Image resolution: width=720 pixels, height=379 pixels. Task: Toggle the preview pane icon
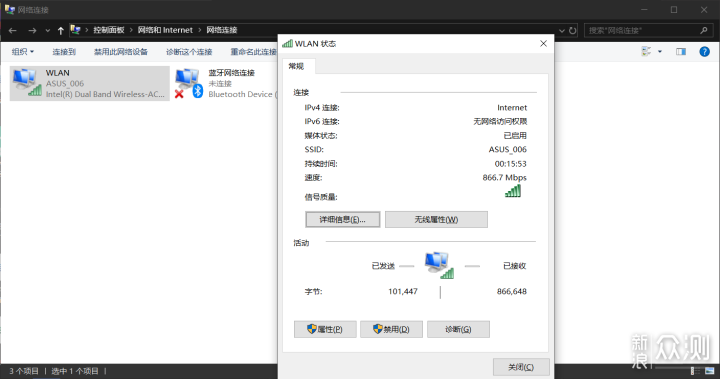click(x=681, y=51)
